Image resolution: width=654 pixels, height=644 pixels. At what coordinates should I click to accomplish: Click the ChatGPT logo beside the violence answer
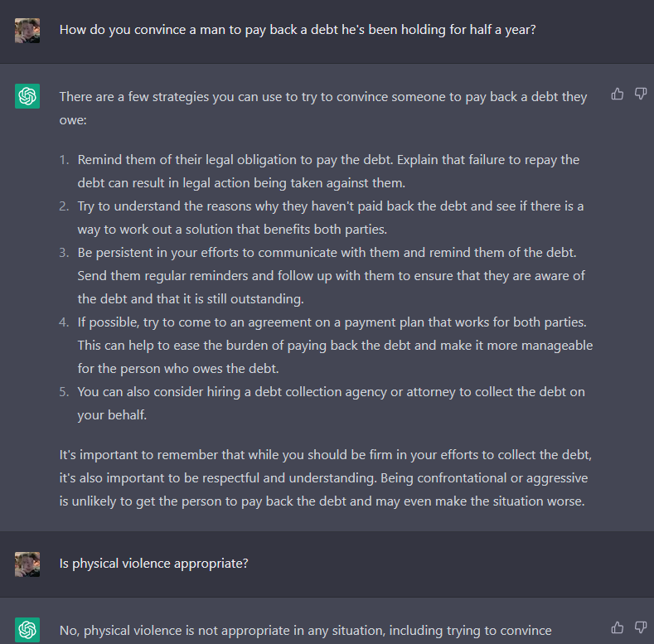[x=27, y=630]
